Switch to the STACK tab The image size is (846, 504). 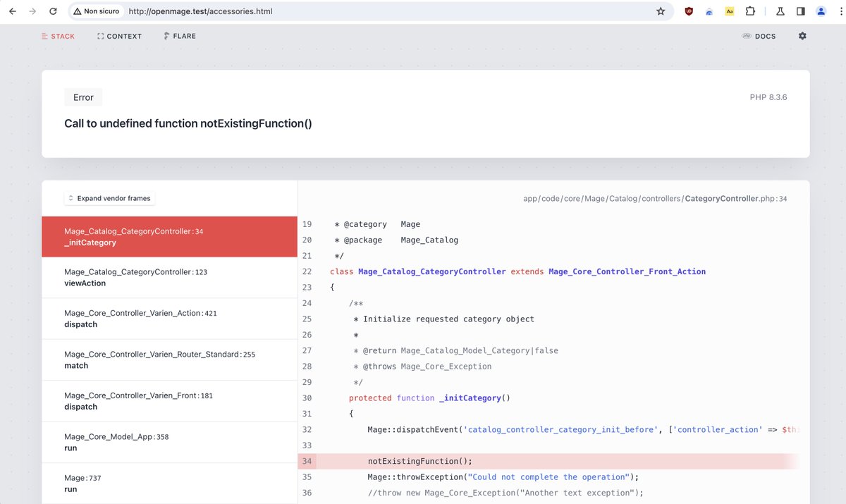point(58,36)
